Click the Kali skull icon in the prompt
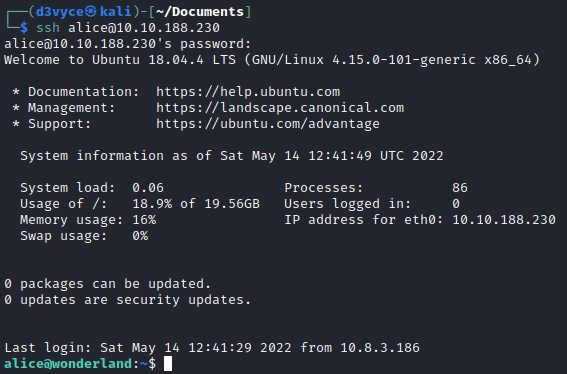This screenshot has height=374, width=567. tap(91, 12)
